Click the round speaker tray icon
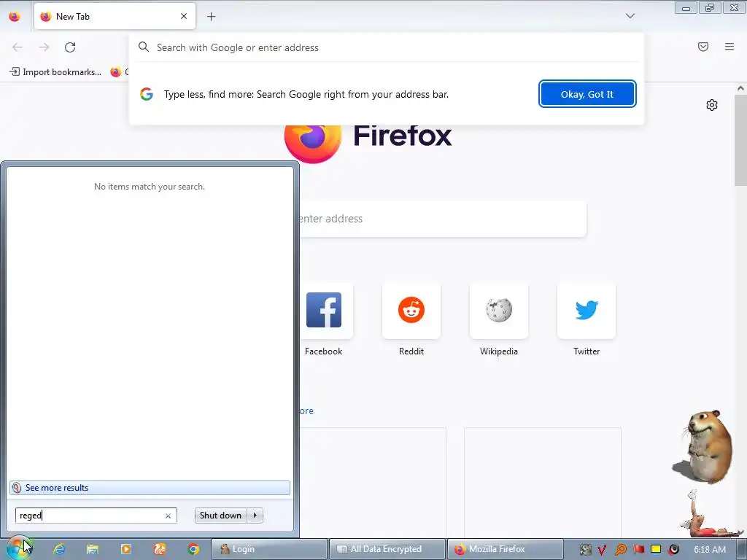Image resolution: width=747 pixels, height=560 pixels. (673, 550)
